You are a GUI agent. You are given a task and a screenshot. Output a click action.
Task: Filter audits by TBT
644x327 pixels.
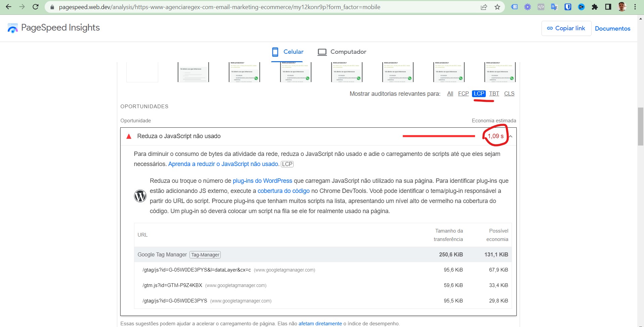coord(494,94)
